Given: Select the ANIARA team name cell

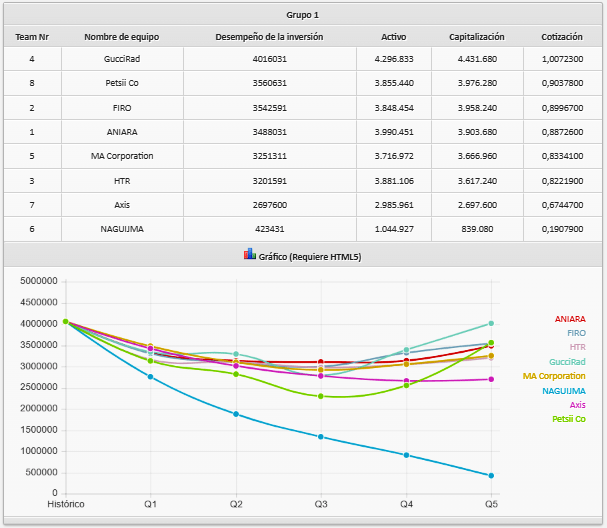Looking at the screenshot, I should click(122, 132).
